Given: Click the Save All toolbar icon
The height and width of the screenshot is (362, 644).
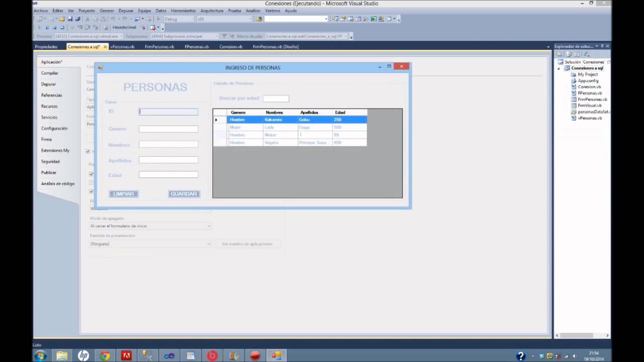Looking at the screenshot, I should pyautogui.click(x=77, y=19).
